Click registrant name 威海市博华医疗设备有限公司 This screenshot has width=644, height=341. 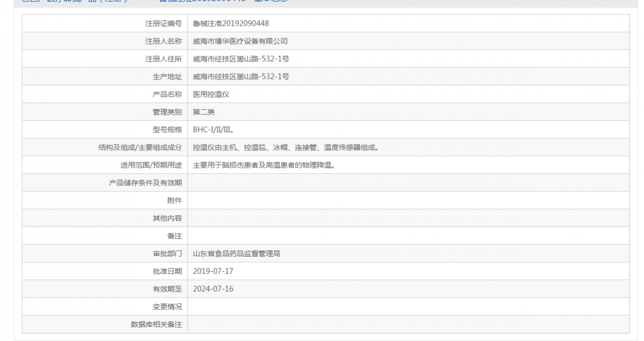[240, 41]
